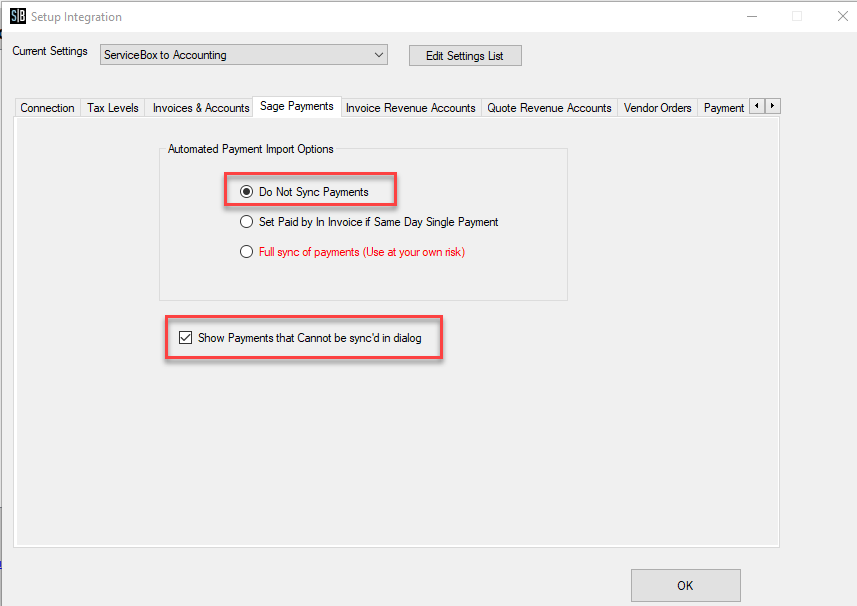Click the ServiceBox SB app icon in title bar

point(17,16)
